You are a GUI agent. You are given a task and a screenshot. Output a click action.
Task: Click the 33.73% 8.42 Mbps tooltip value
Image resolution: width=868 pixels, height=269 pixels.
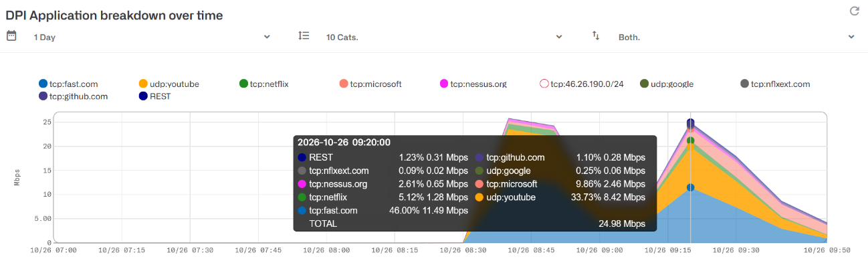[x=609, y=197]
